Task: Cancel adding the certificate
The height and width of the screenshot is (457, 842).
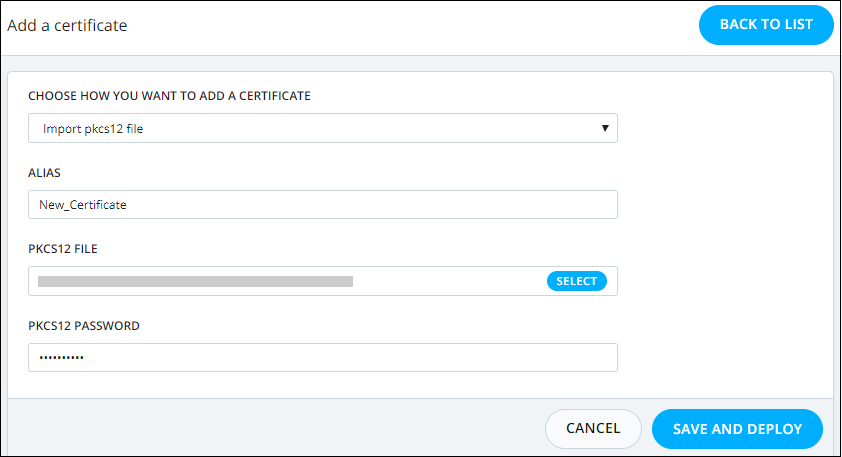Action: pyautogui.click(x=593, y=429)
